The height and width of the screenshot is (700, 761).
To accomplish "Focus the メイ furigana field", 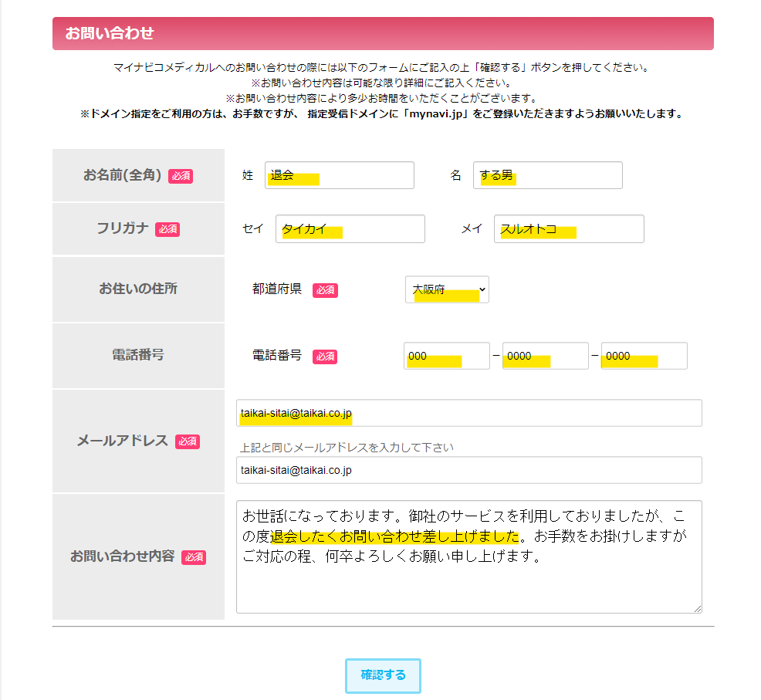I will [569, 228].
